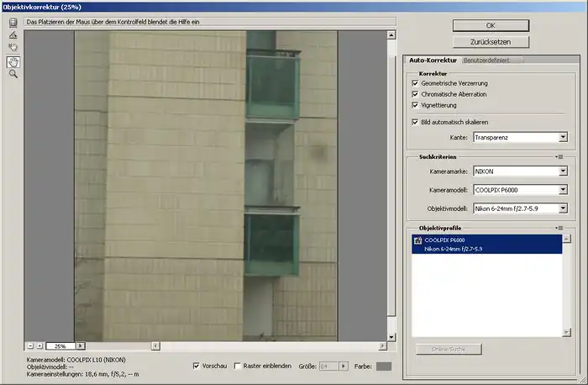Image resolution: width=588 pixels, height=385 pixels.
Task: Enable Raster einblenden checkbox
Action: (x=239, y=366)
